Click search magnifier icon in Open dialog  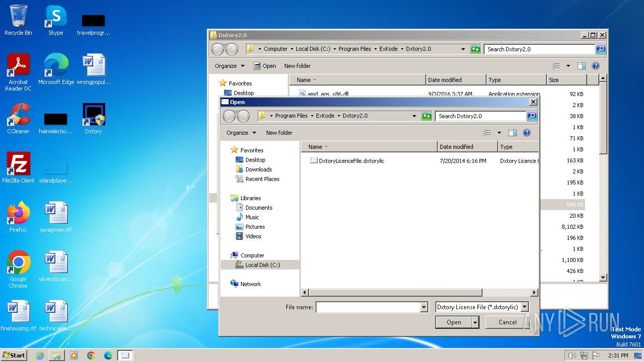(531, 116)
